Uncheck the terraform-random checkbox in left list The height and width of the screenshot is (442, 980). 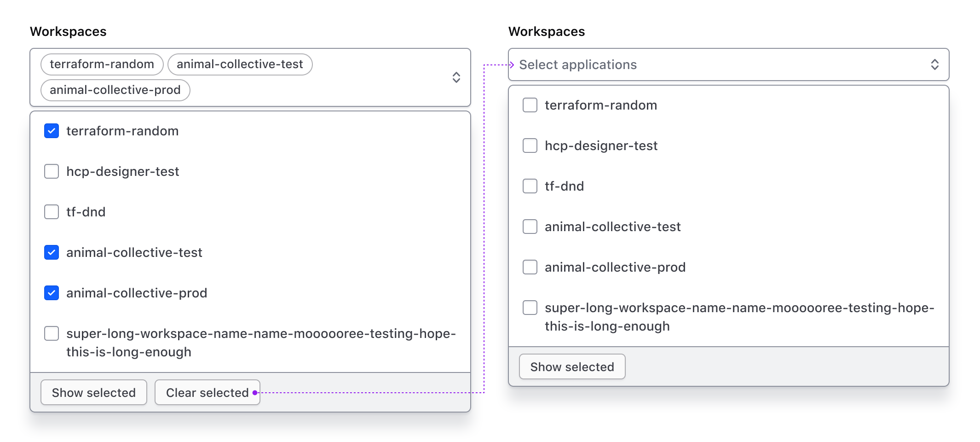tap(51, 131)
